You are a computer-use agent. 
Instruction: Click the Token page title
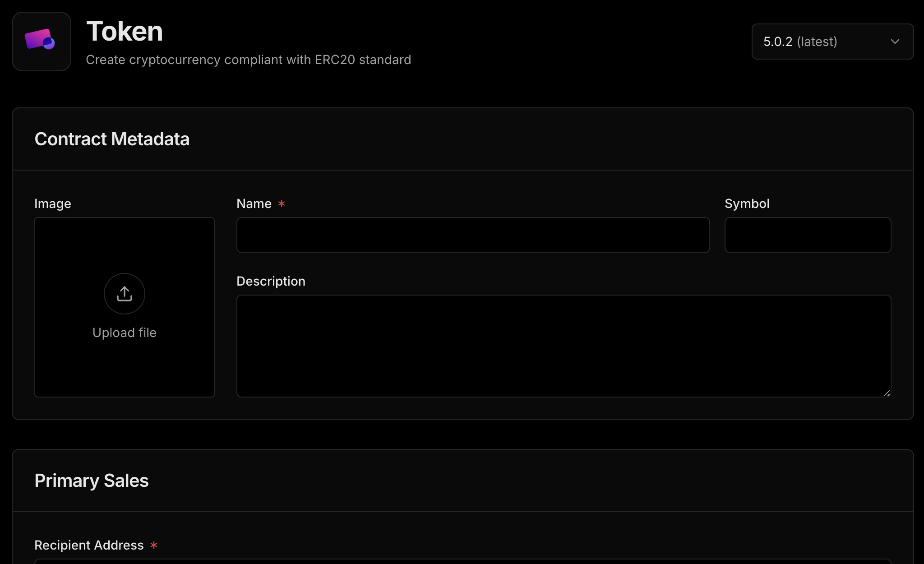pos(125,31)
